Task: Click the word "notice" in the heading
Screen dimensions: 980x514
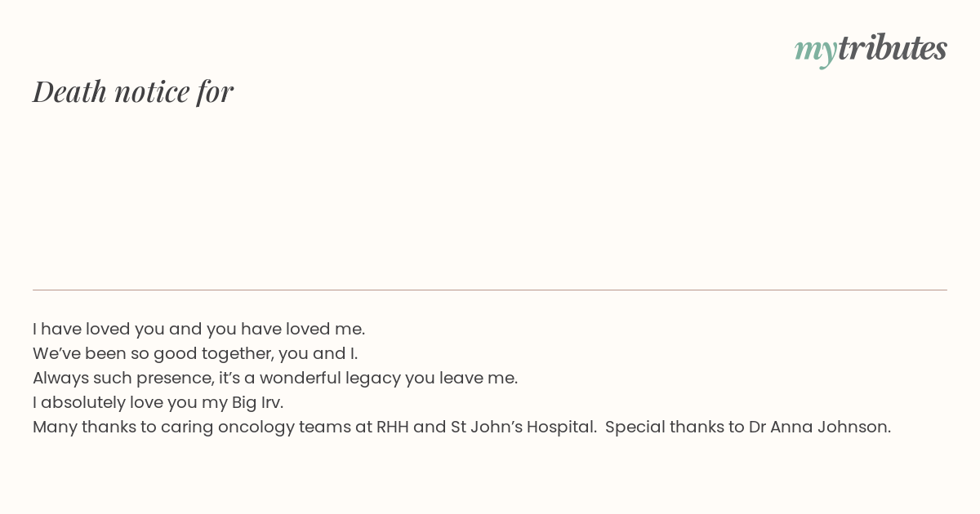Action: (152, 92)
